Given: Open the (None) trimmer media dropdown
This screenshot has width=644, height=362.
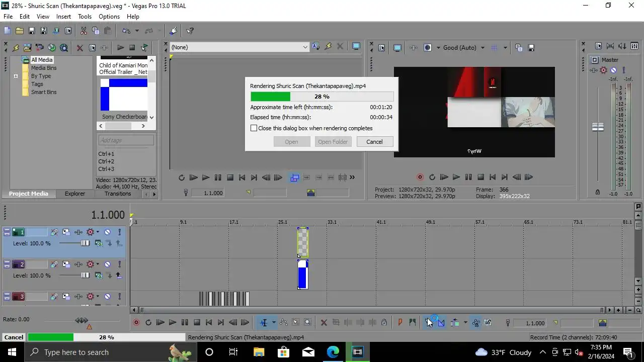Looking at the screenshot, I should pyautogui.click(x=305, y=47).
